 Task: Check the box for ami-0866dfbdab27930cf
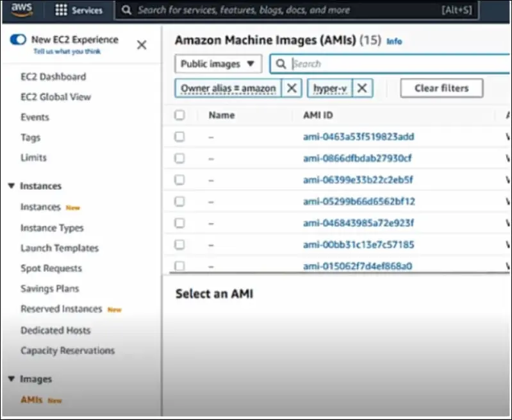coord(179,158)
